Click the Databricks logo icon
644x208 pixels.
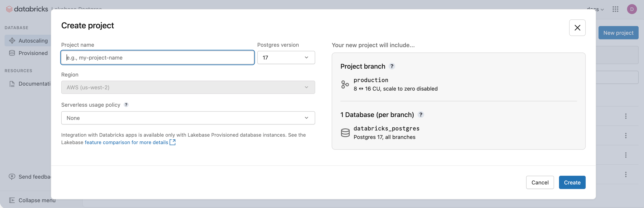9,9
